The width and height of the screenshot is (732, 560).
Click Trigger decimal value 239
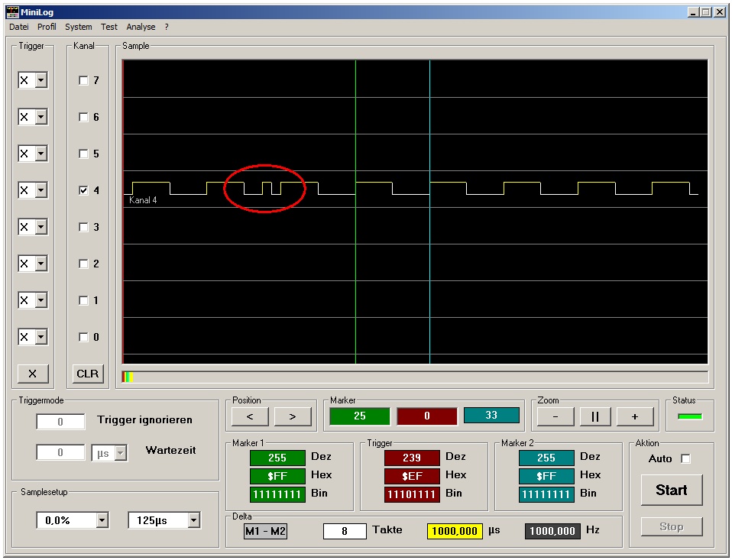[x=412, y=458]
